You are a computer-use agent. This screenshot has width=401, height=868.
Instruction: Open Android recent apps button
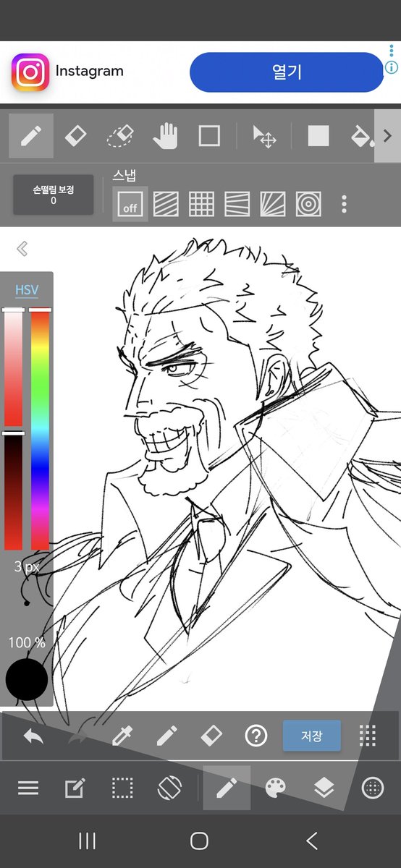tap(88, 841)
